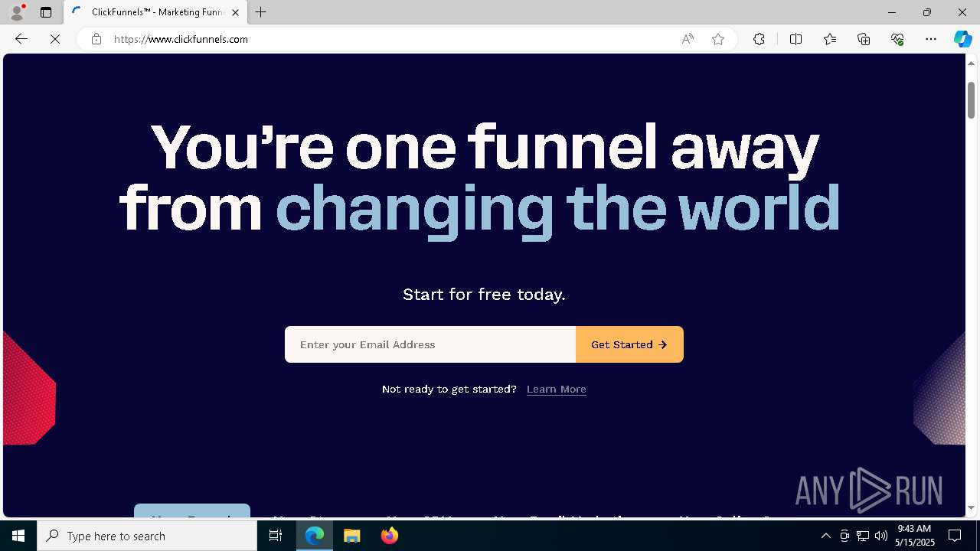The height and width of the screenshot is (551, 980).
Task: Open the Favorites list icon
Action: click(830, 39)
